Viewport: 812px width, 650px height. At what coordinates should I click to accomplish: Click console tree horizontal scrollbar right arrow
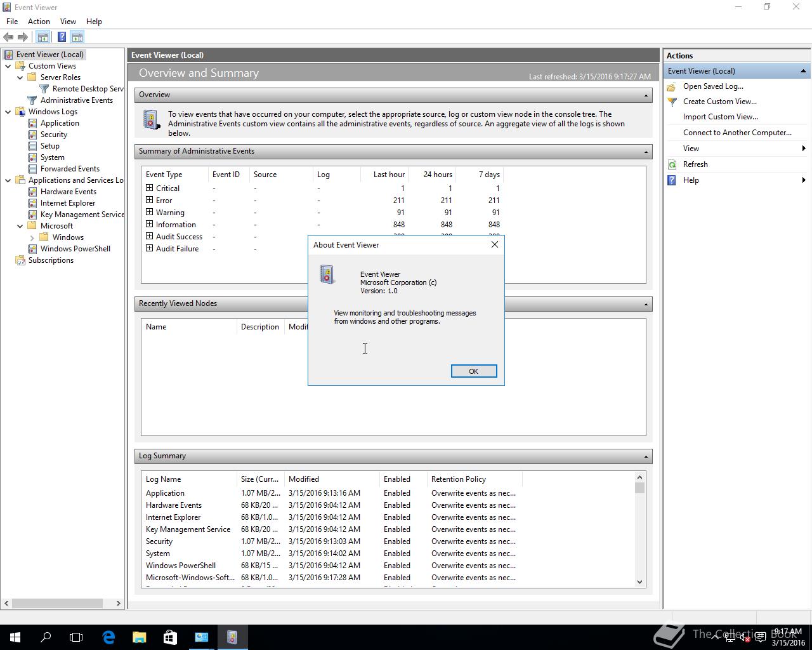click(118, 604)
